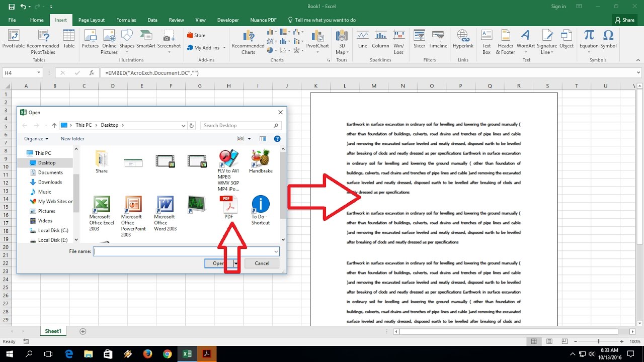Insert WordArt text
Viewport: 644px width, 362px height.
526,41
